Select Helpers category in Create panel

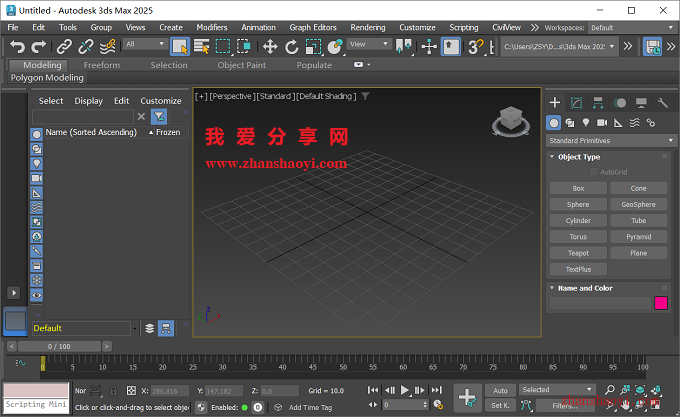[x=618, y=123]
